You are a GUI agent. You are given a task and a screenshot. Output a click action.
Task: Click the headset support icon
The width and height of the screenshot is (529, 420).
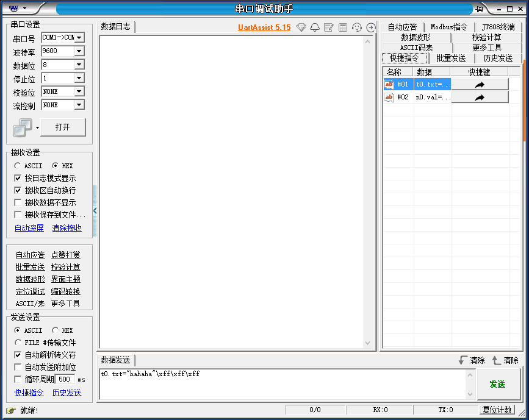[x=356, y=28]
